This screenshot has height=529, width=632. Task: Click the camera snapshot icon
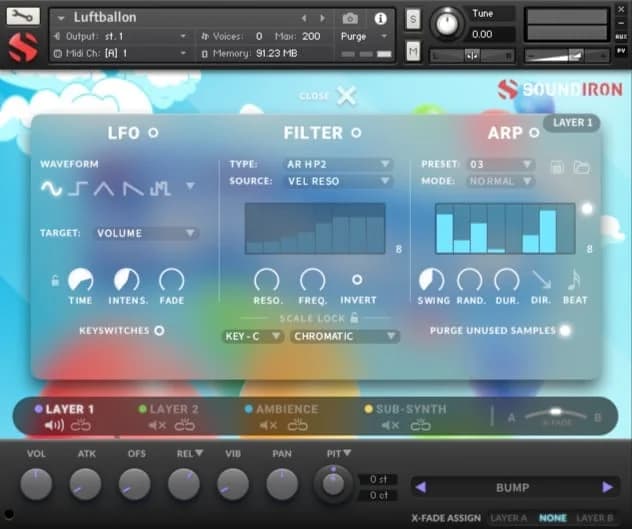[350, 18]
